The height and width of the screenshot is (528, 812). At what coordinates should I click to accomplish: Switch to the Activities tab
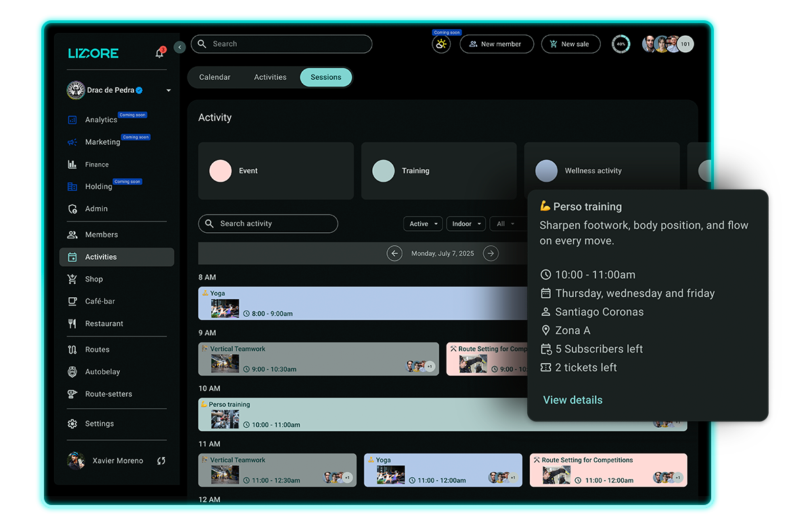pos(270,77)
